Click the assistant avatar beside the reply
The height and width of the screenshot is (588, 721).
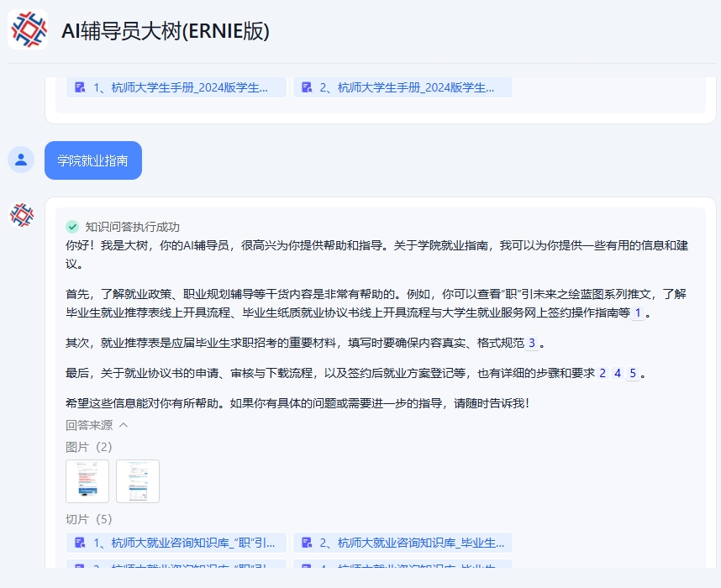coord(21,215)
